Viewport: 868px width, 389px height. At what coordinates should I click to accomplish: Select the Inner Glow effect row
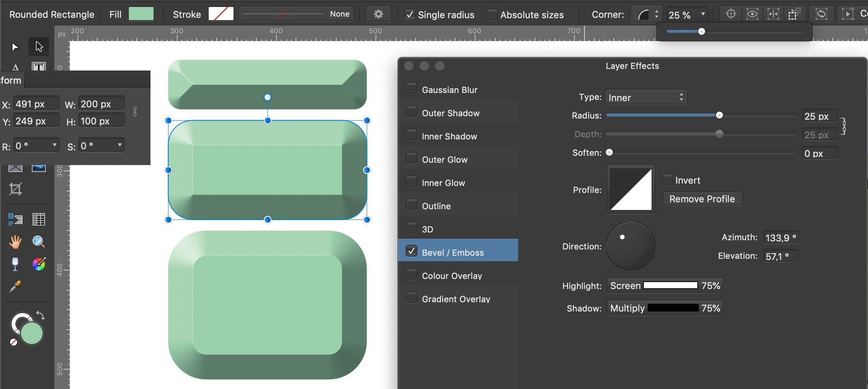click(458, 182)
